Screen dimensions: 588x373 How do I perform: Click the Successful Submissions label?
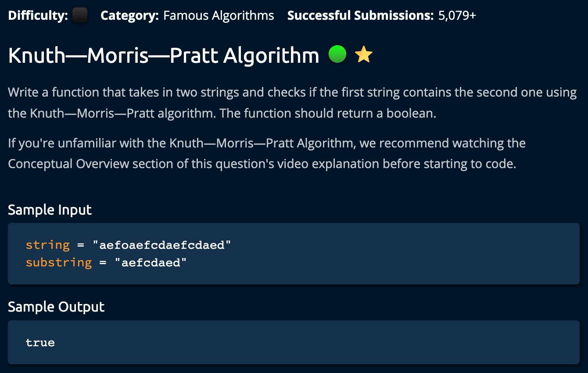(x=360, y=16)
